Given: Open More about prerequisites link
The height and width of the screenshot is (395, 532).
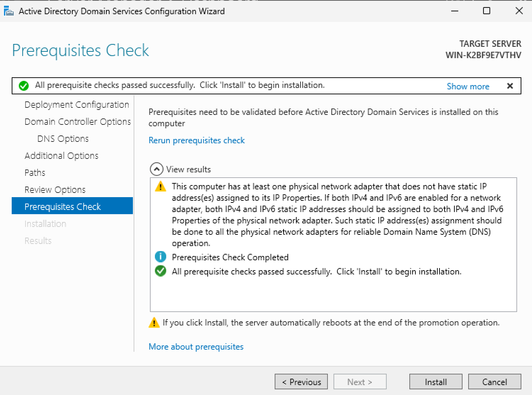Looking at the screenshot, I should click(x=196, y=347).
